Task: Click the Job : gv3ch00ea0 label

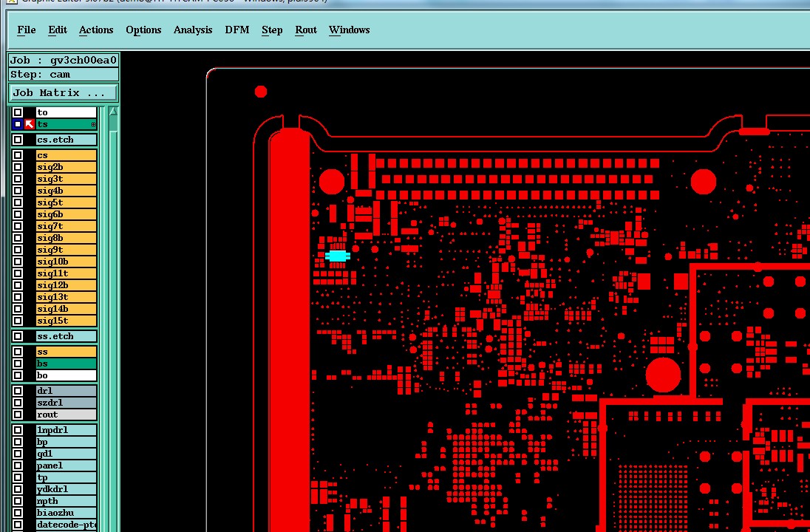Action: tap(64, 60)
